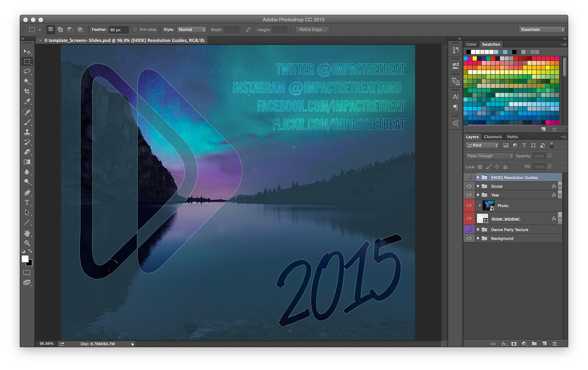Screen dimensions: 588x370
Task: Click the foreground color swatch
Action: pyautogui.click(x=25, y=259)
